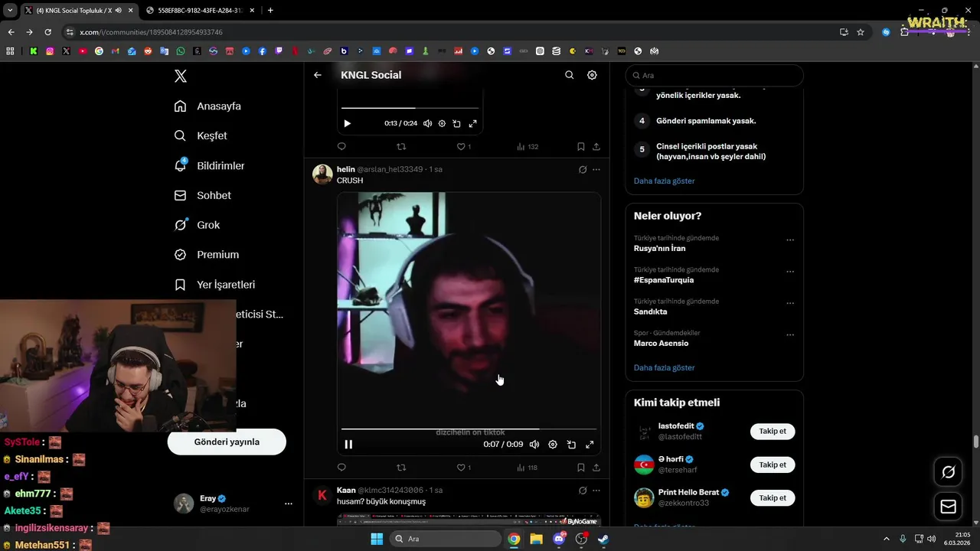This screenshot has width=980, height=551.
Task: Open upper video settings gear
Action: 442,123
